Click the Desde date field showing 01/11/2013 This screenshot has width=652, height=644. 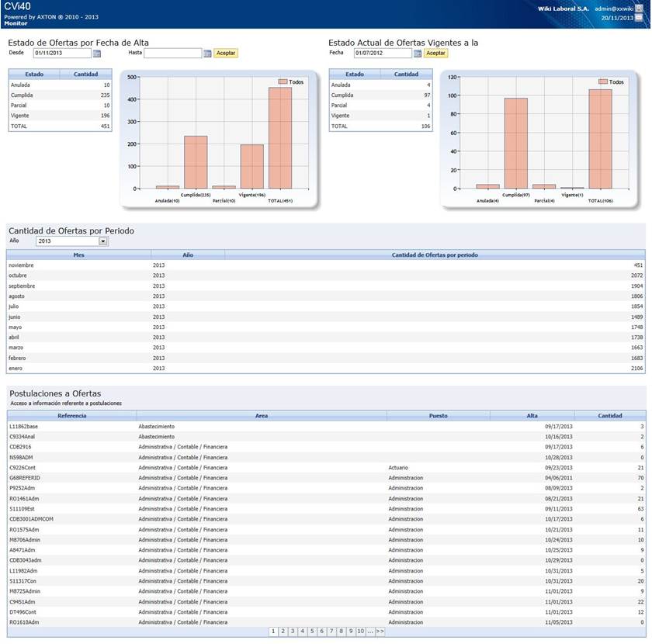coord(62,54)
